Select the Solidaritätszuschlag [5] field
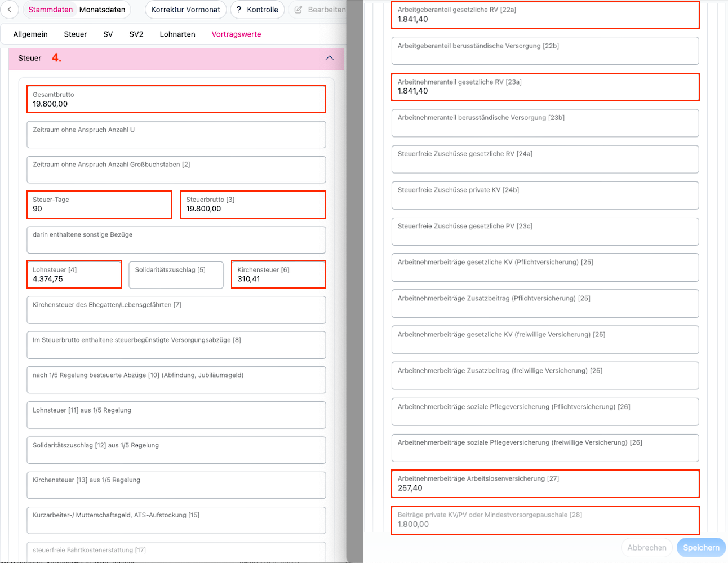The image size is (728, 563). tap(176, 274)
